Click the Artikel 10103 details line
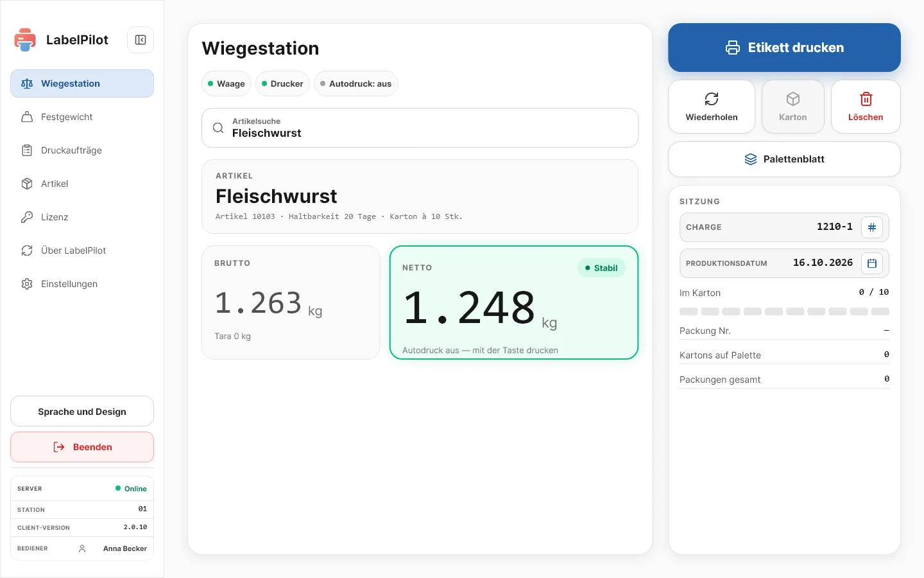 339,216
